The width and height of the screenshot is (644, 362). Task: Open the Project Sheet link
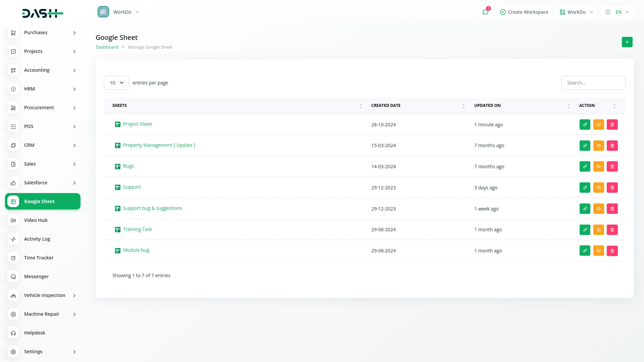(x=138, y=124)
